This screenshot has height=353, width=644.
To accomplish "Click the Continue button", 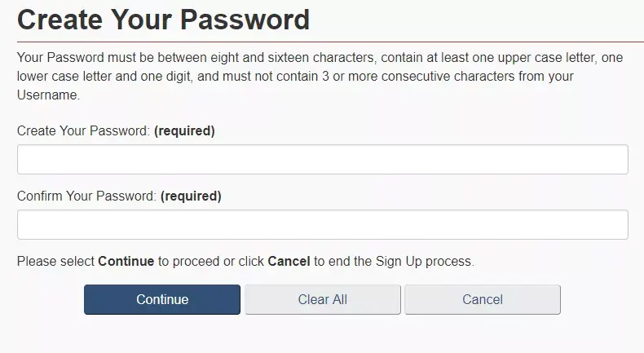I will click(x=162, y=299).
